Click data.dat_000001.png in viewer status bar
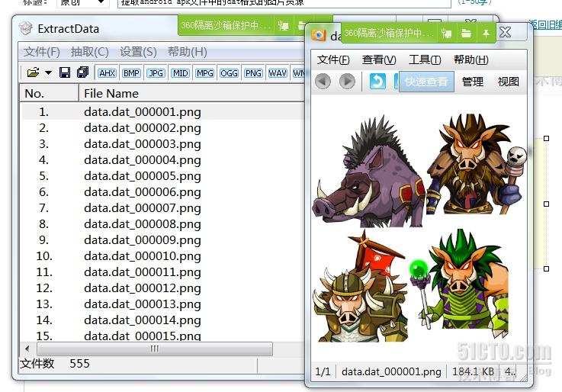This screenshot has height=392, width=562. tap(391, 371)
